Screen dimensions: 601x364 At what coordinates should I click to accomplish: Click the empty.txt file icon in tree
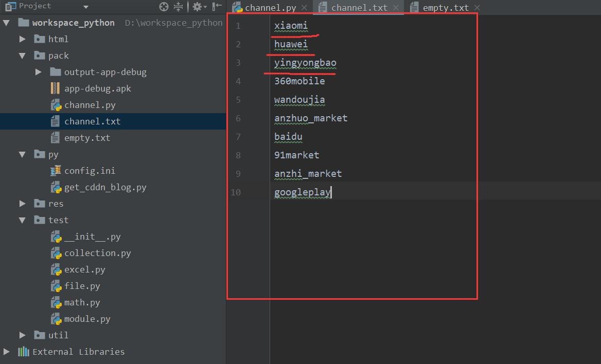(x=55, y=138)
